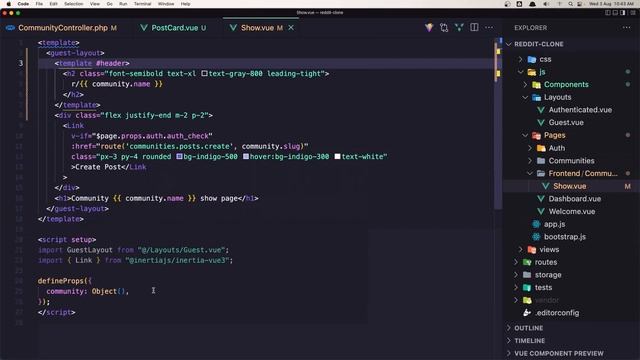This screenshot has height=360, width=640.
Task: Open the Code application menu
Action: tap(23, 4)
